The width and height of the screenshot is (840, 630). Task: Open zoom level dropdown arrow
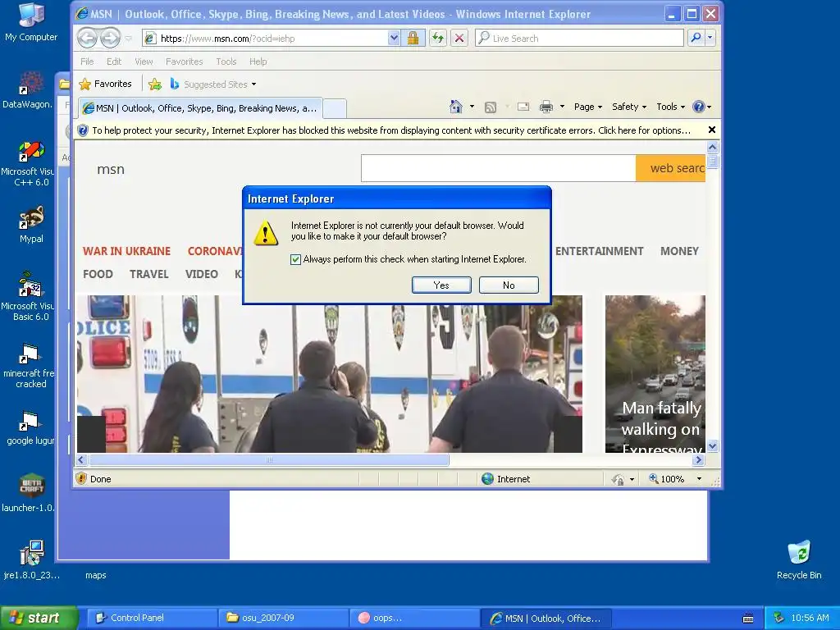point(699,479)
